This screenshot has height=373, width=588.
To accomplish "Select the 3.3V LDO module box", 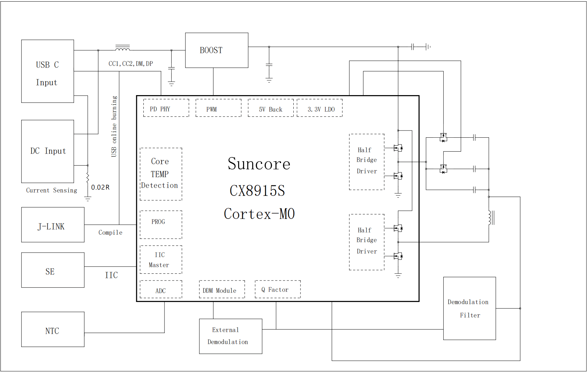I will point(320,108).
